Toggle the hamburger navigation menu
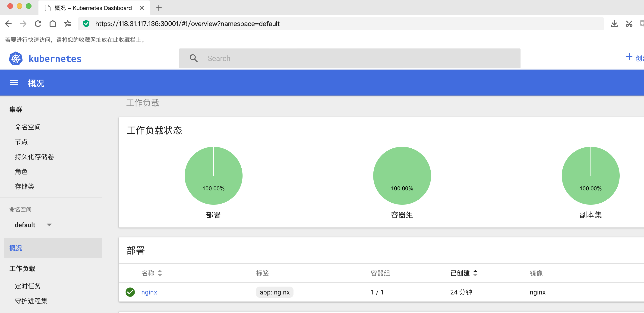 pos(14,83)
